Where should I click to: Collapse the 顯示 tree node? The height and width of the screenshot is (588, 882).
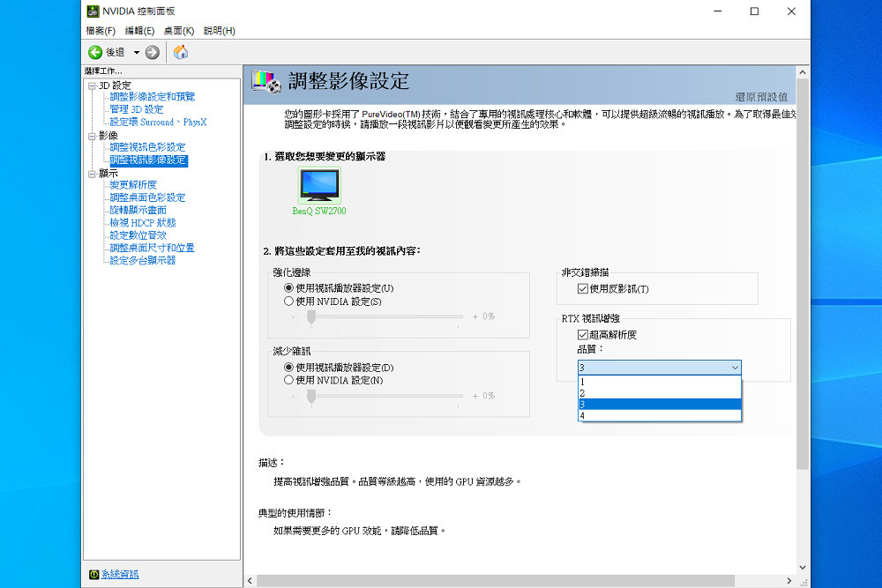[x=92, y=174]
